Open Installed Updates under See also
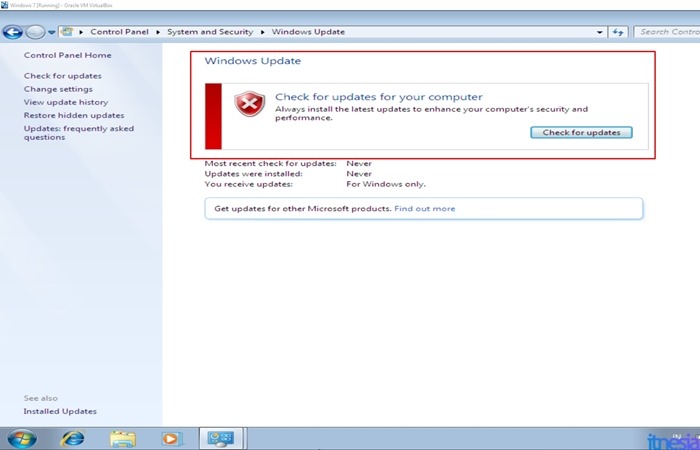This screenshot has height=450, width=700. (60, 411)
